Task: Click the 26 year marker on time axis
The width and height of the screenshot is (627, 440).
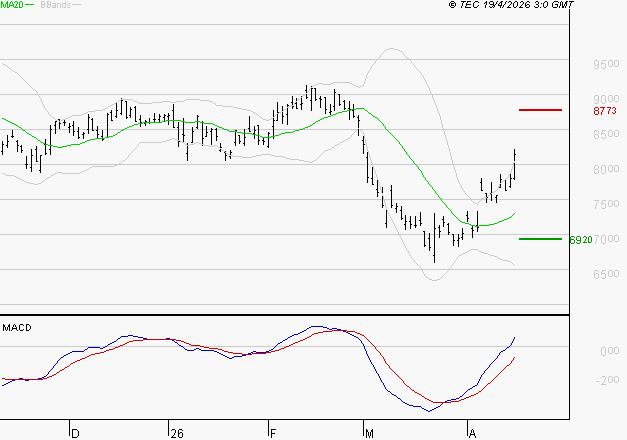Action: [x=177, y=433]
